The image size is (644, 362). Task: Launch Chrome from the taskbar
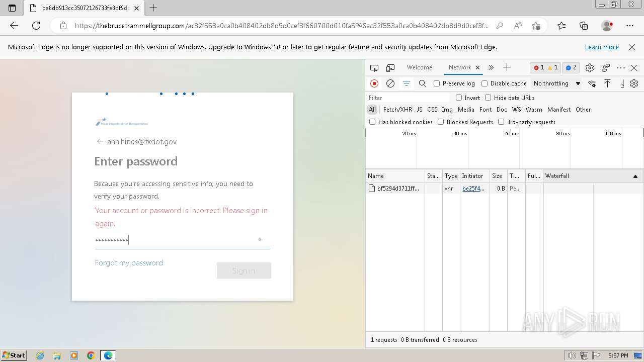click(x=91, y=355)
